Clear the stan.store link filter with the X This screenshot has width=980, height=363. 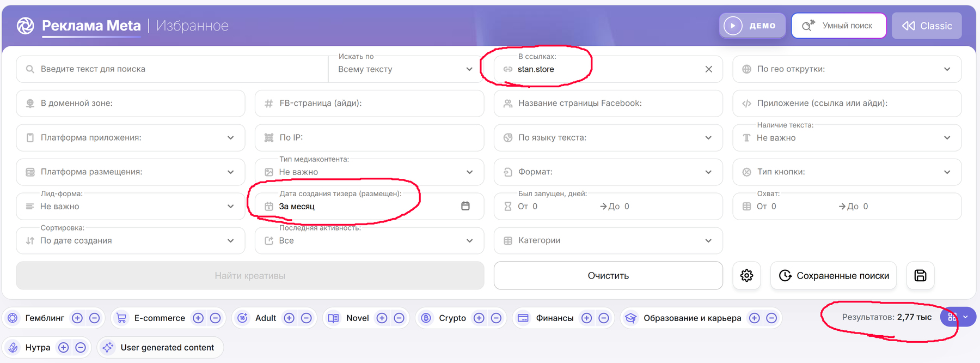pos(708,69)
